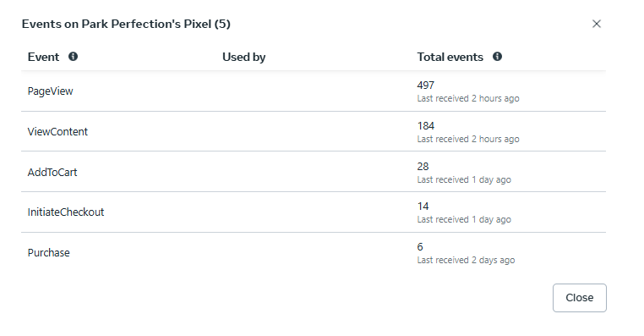Click the 497 total for PageView
Viewport: 644px width, 336px height.
[x=425, y=85]
